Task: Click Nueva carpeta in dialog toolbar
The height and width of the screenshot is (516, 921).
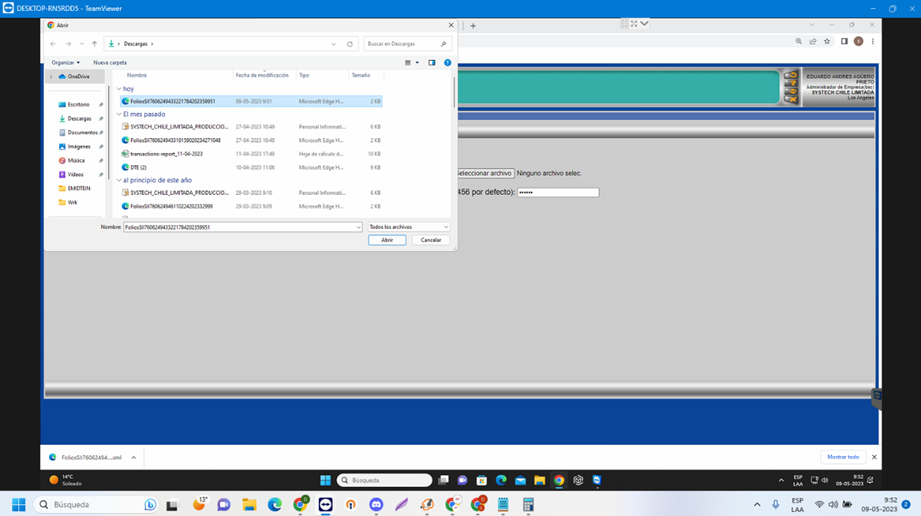Action: (110, 62)
